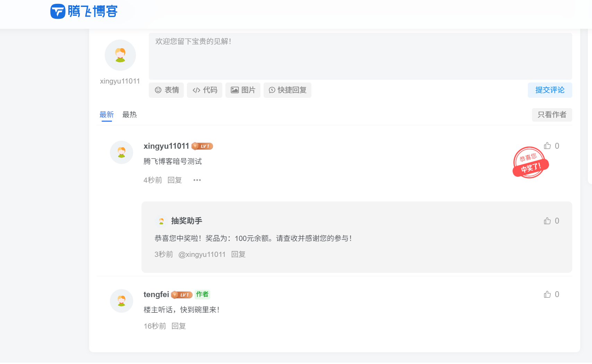This screenshot has height=364, width=592.
Task: Click inside the comment input box
Action: point(360,55)
